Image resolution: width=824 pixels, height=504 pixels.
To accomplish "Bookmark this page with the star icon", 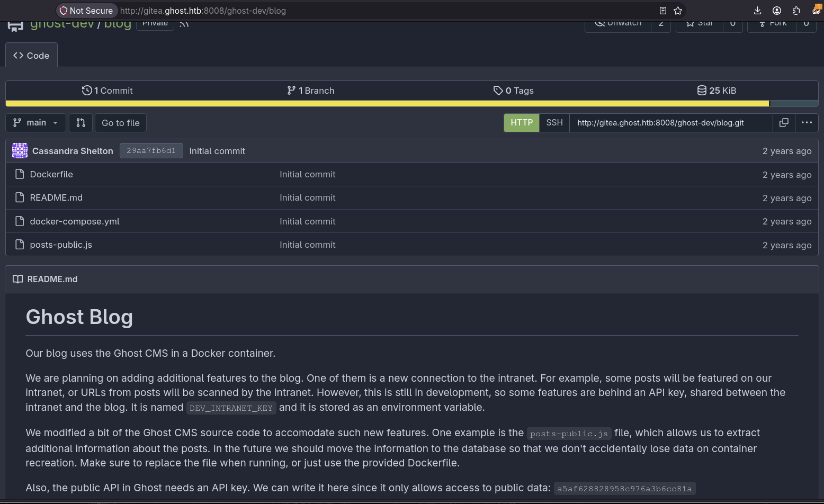I will tap(678, 11).
